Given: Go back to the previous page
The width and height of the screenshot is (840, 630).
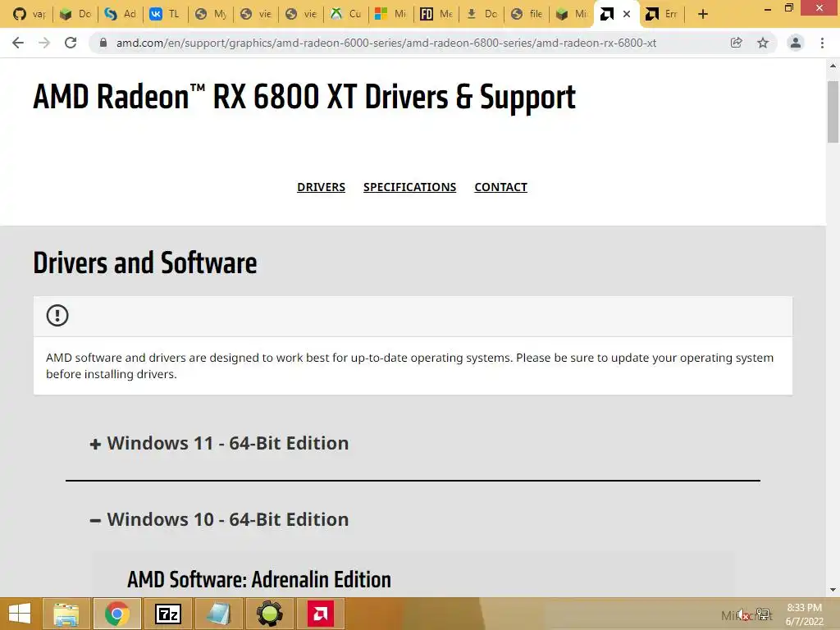Looking at the screenshot, I should 18,43.
